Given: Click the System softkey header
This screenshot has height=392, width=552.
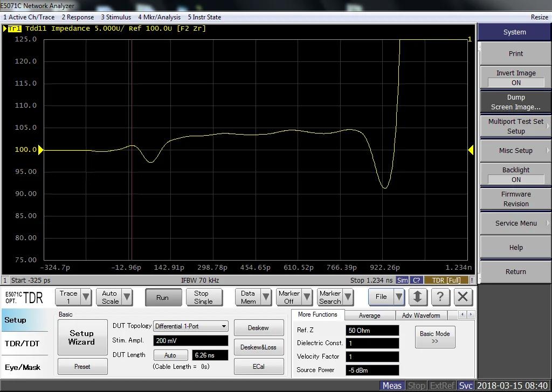Looking at the screenshot, I should [x=514, y=32].
